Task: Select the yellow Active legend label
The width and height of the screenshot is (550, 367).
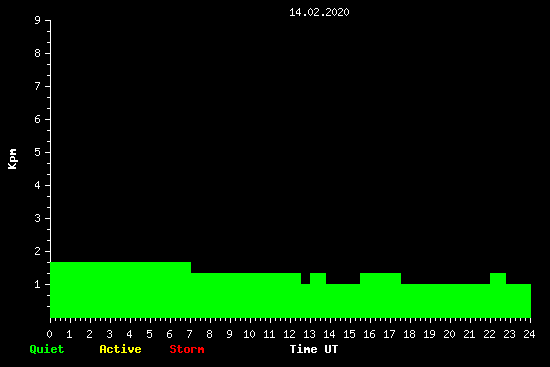Action: (120, 349)
